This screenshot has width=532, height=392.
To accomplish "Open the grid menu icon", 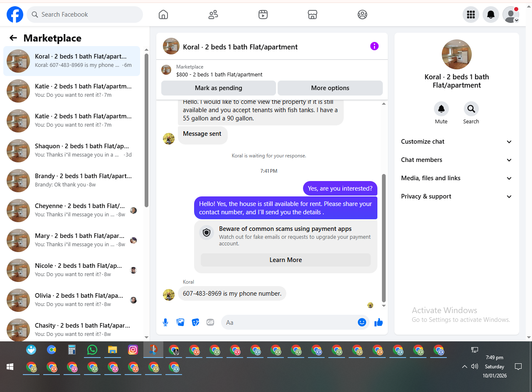I will (x=471, y=15).
